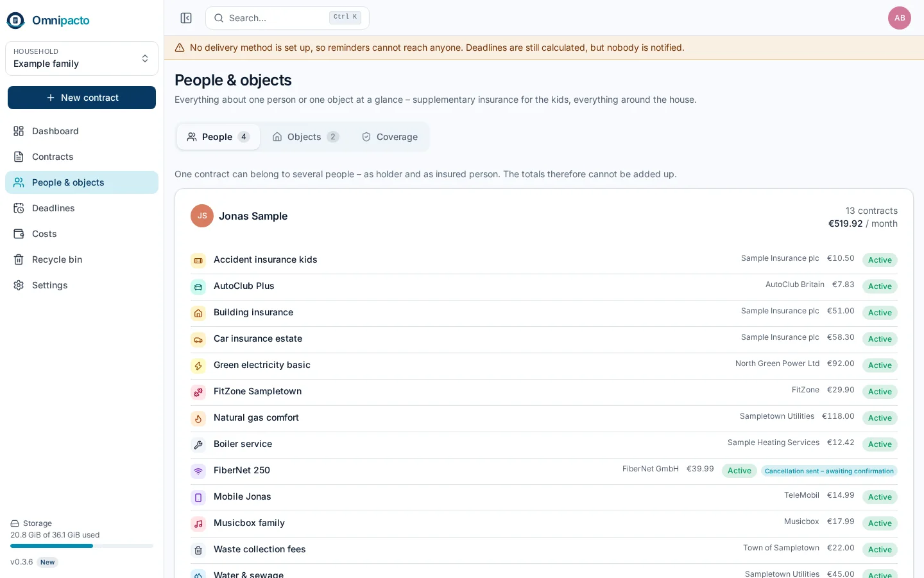This screenshot has width=924, height=578.
Task: Open Settings in the sidebar
Action: [81, 285]
